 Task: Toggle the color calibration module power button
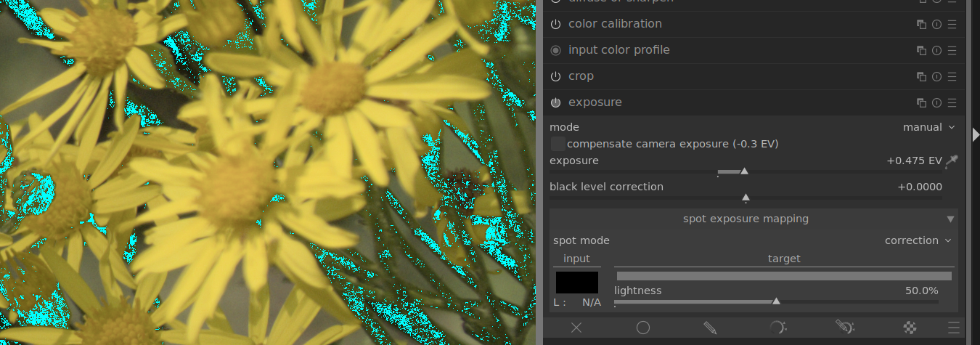coord(556,24)
